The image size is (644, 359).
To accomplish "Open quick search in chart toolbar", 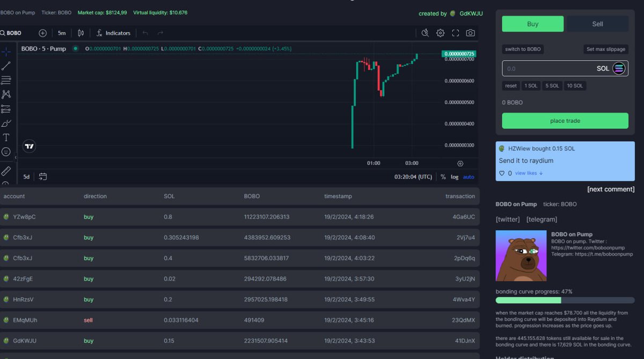I will tap(425, 33).
